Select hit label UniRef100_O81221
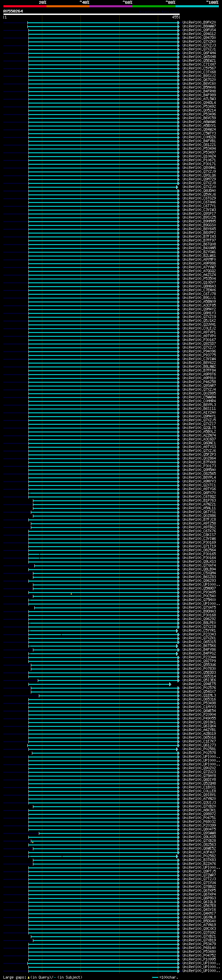222x980 pixels. (x=199, y=145)
